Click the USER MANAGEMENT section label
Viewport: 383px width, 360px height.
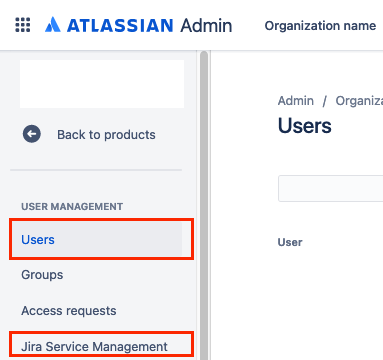click(72, 206)
